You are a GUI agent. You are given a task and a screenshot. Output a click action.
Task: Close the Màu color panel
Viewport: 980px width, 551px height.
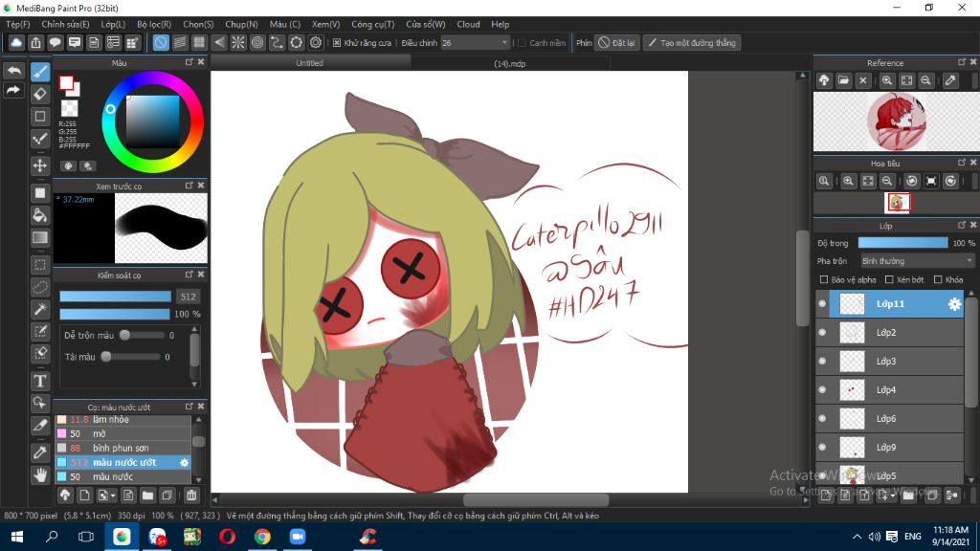coord(201,62)
